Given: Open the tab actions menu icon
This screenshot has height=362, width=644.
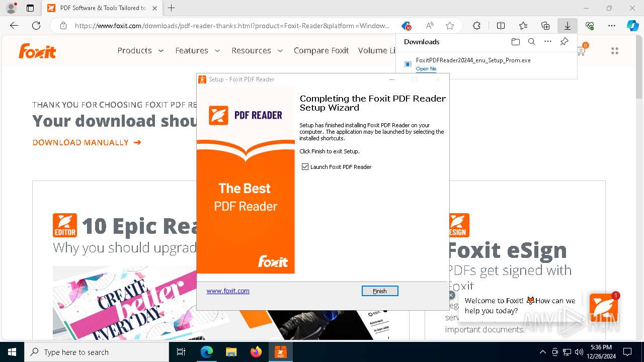Looking at the screenshot, I should (30, 8).
